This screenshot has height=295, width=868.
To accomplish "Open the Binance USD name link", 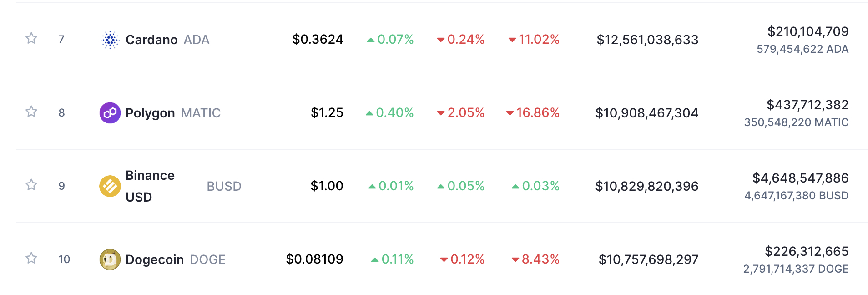I will point(150,186).
